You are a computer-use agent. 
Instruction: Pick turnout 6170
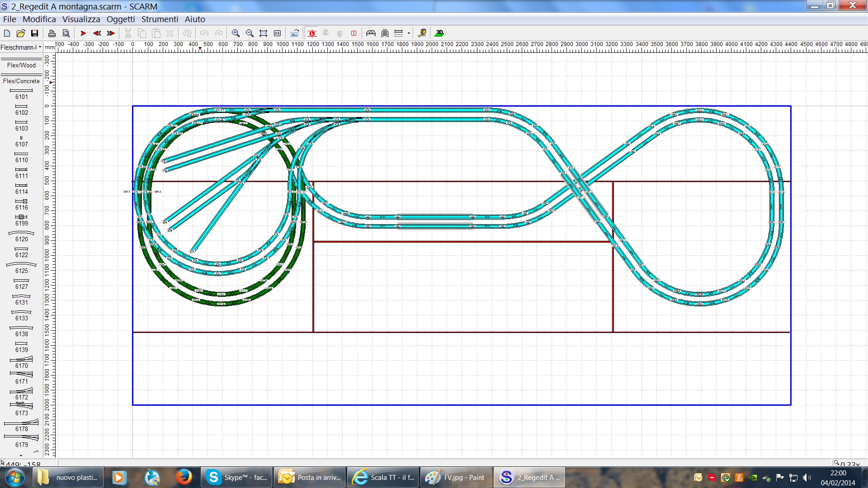pos(21,362)
